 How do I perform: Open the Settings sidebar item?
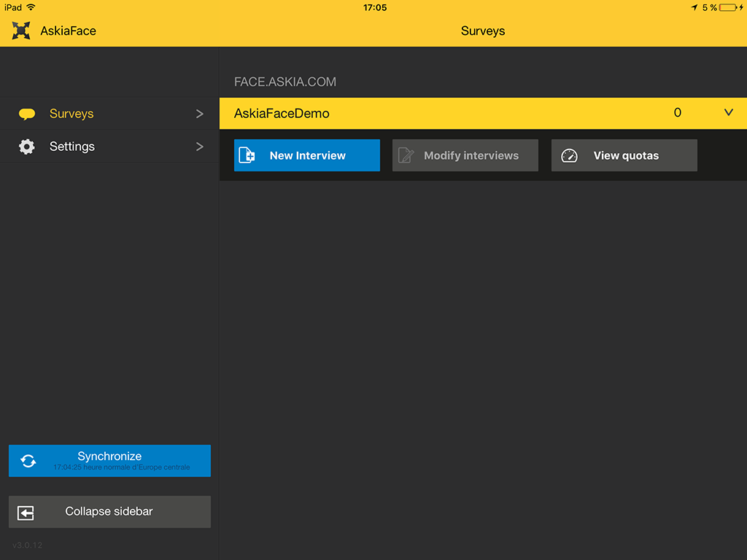[x=109, y=147]
